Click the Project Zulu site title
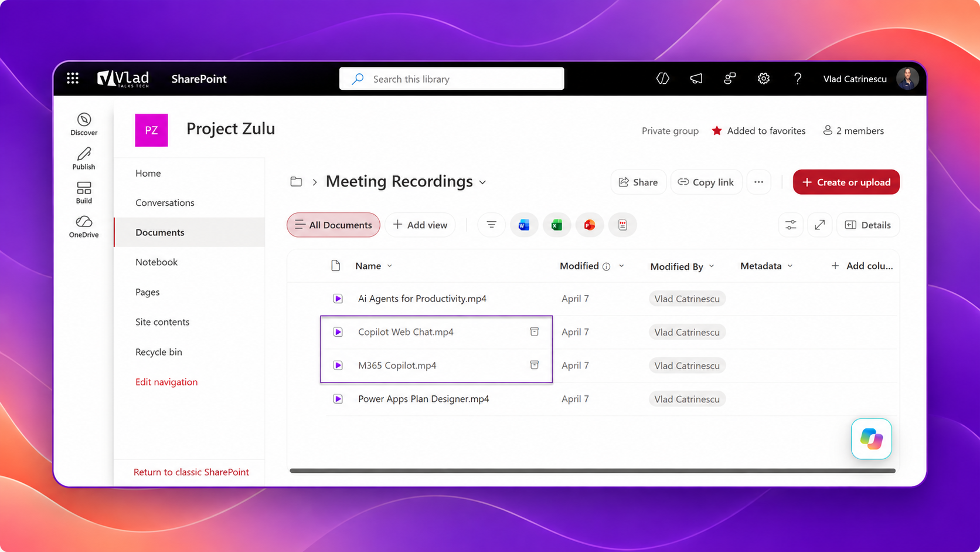This screenshot has width=980, height=552. pyautogui.click(x=231, y=128)
